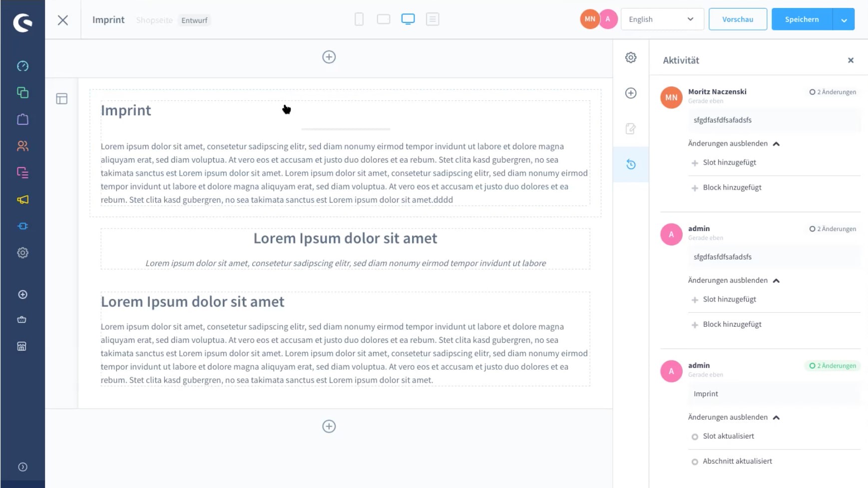The height and width of the screenshot is (488, 868).
Task: Select the Imprint heading text block
Action: click(x=126, y=110)
